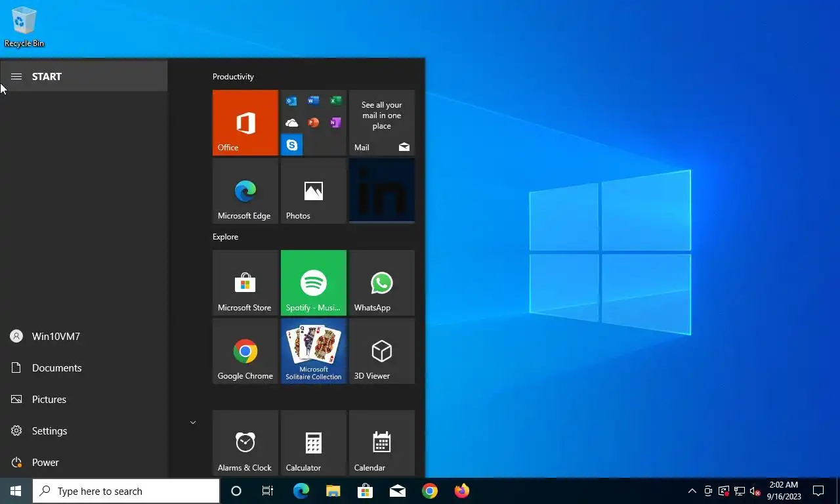Viewport: 840px width, 504px height.
Task: Select the Recycle Bin desktop icon
Action: coord(24,27)
